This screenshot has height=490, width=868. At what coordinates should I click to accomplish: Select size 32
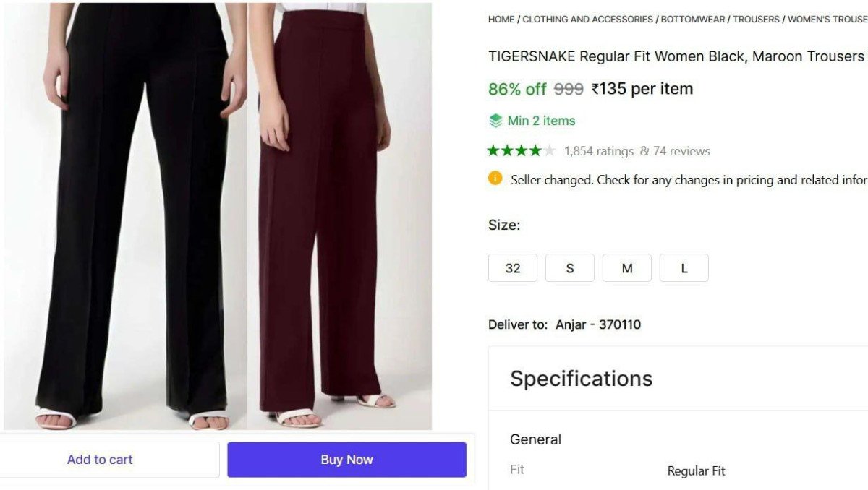pos(513,268)
